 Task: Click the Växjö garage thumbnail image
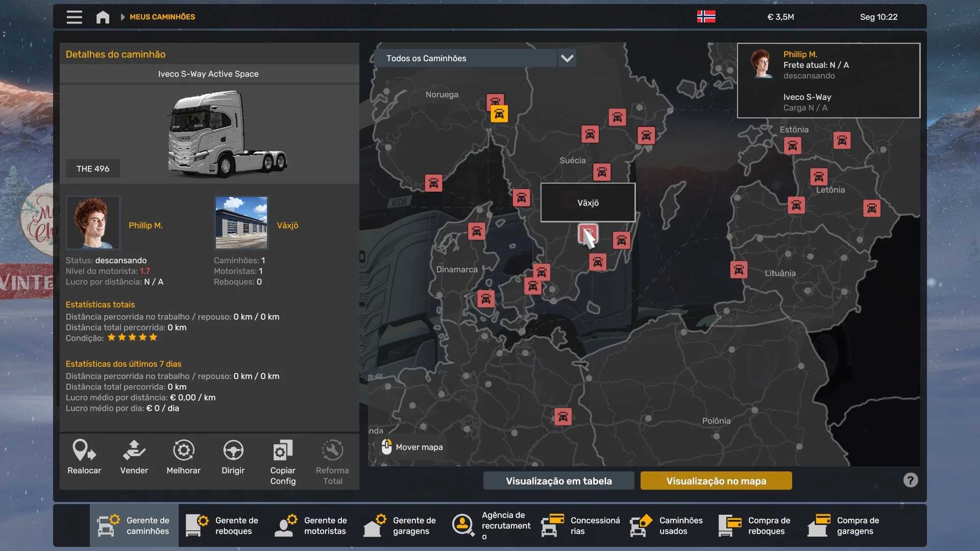(241, 222)
